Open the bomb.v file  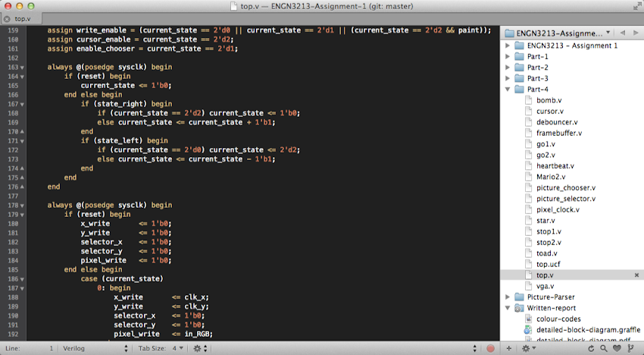[549, 100]
